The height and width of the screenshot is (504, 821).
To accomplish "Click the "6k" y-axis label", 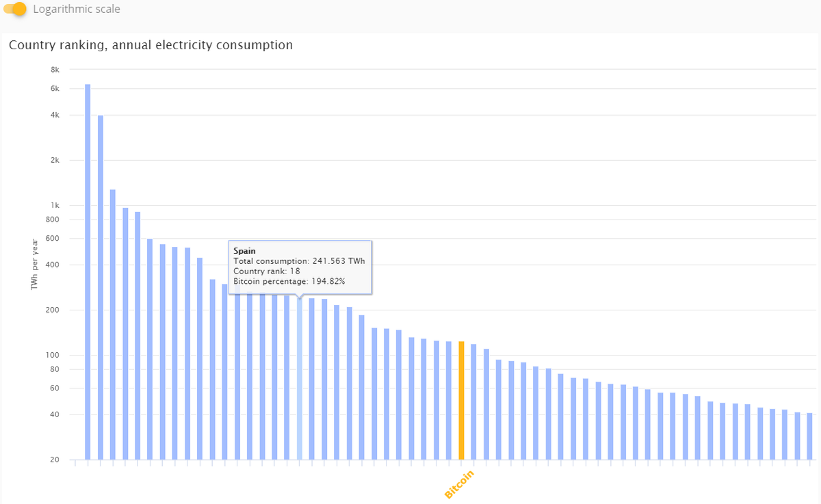I will 55,89.
